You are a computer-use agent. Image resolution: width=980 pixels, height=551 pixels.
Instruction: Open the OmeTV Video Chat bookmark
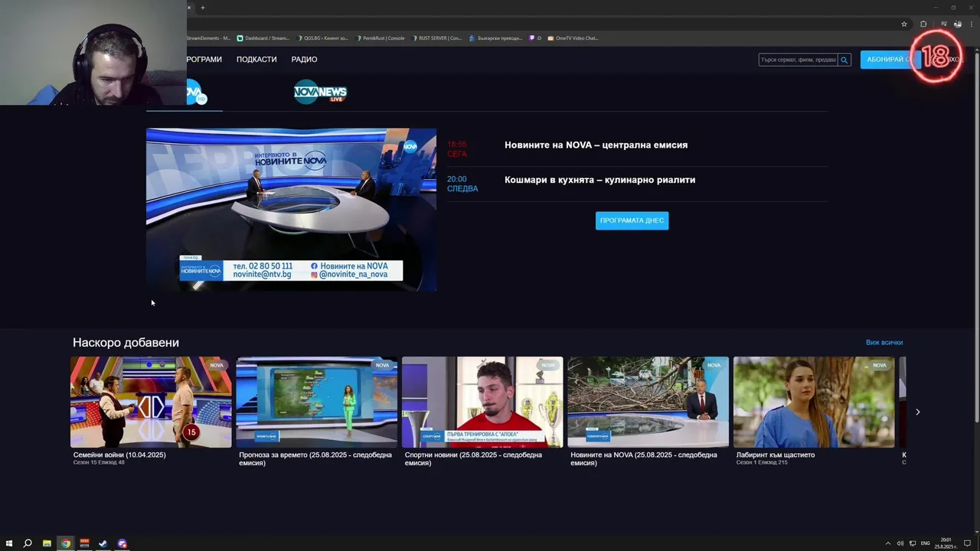(573, 37)
